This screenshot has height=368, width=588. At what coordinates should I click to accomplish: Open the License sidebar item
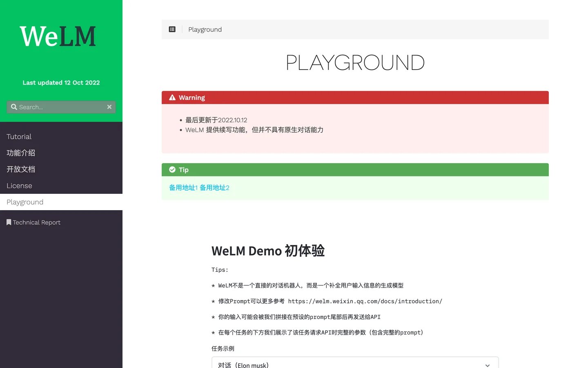point(61,186)
